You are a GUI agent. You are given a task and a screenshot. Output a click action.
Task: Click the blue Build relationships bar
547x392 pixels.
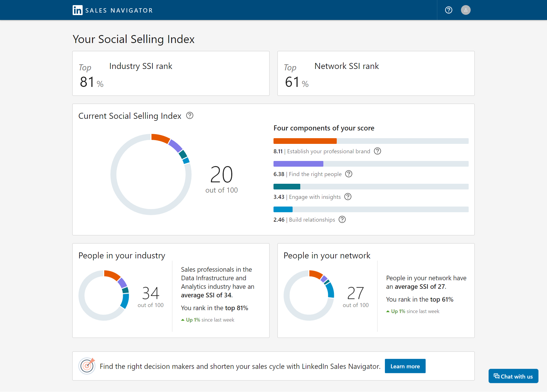[x=283, y=209]
